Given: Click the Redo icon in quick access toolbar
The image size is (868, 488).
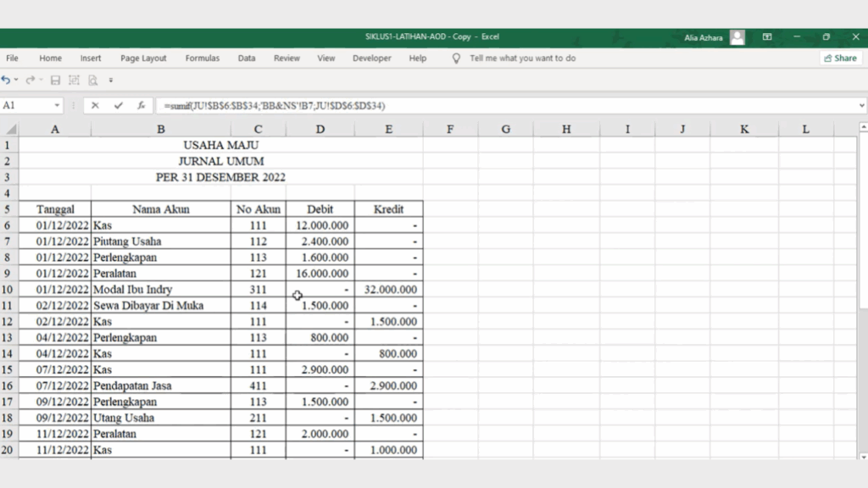Looking at the screenshot, I should point(30,80).
